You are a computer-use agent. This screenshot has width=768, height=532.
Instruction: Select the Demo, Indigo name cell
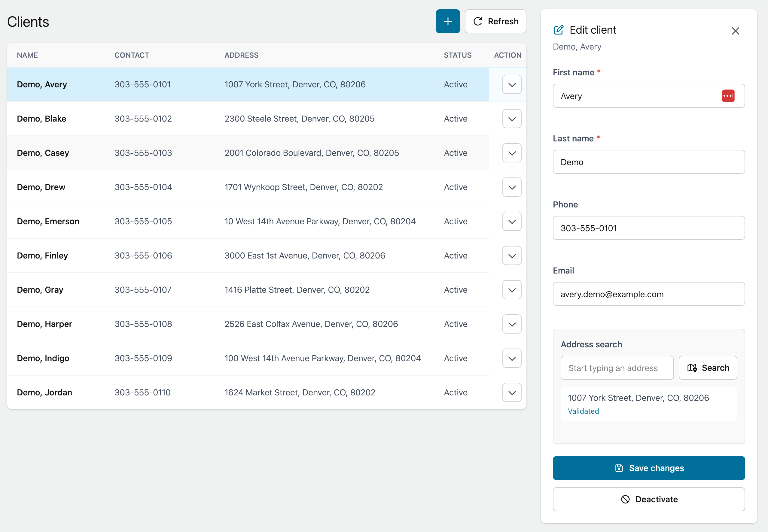(x=43, y=358)
